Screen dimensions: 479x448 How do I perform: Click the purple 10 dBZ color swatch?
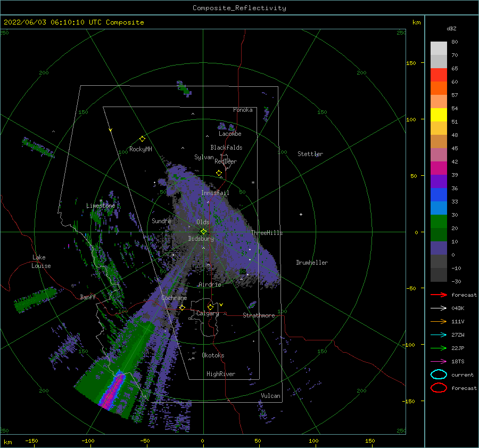click(x=439, y=248)
